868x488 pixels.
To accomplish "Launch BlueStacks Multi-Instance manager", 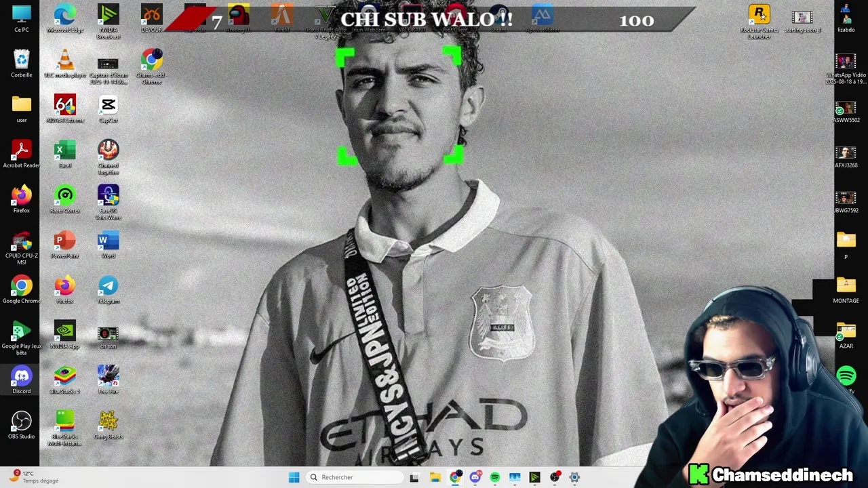I will click(64, 428).
